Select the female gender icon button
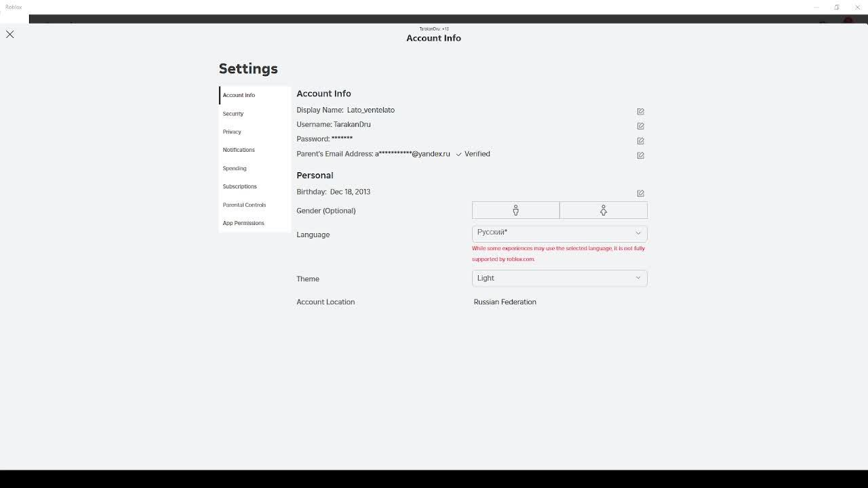Image resolution: width=868 pixels, height=488 pixels. [604, 210]
